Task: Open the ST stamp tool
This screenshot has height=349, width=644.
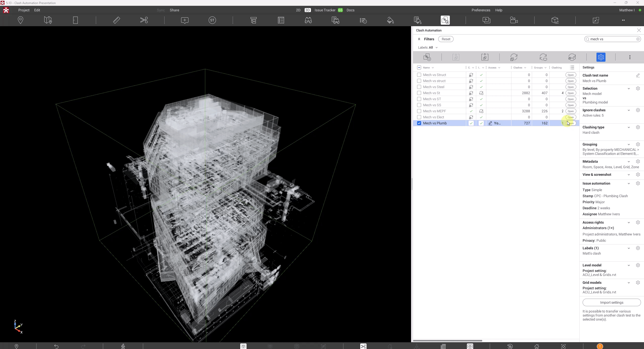Action: click(x=212, y=20)
